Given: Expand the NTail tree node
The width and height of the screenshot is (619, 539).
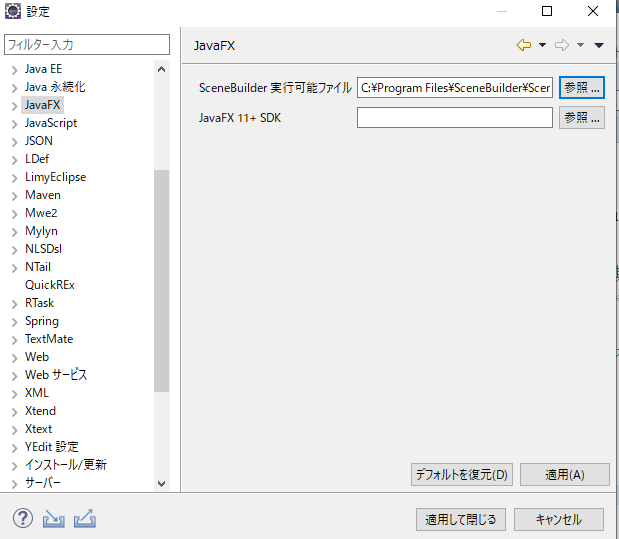Looking at the screenshot, I should [15, 268].
